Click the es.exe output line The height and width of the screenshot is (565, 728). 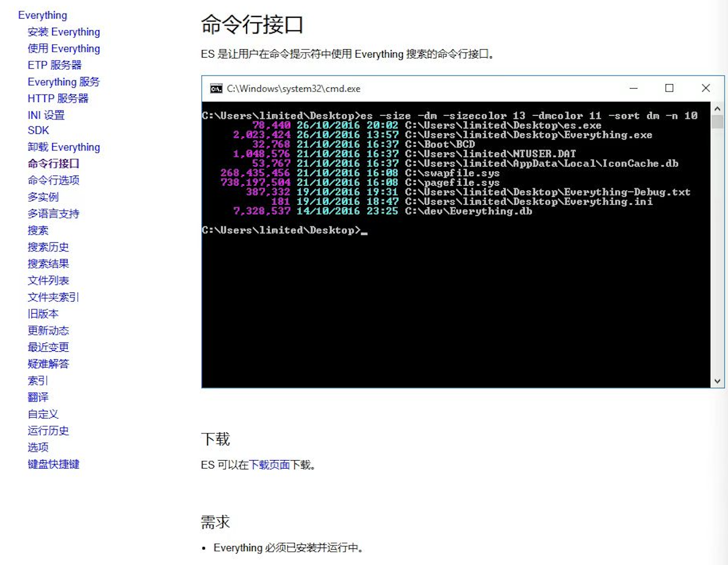click(427, 125)
